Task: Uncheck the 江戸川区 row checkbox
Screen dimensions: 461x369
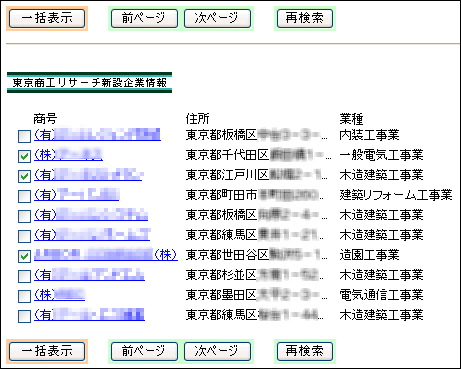Action: tap(24, 176)
